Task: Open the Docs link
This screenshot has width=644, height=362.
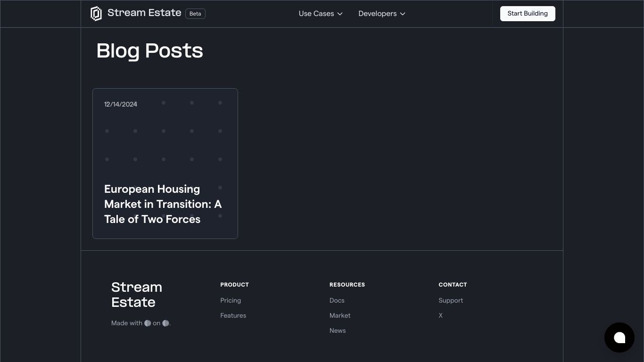Action: coord(337,300)
